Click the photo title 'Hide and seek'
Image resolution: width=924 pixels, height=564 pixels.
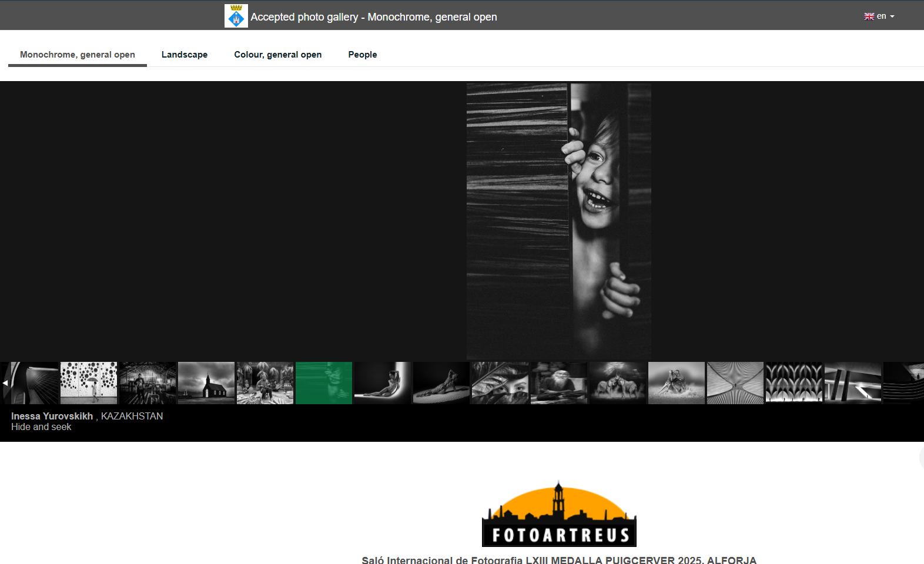(41, 427)
